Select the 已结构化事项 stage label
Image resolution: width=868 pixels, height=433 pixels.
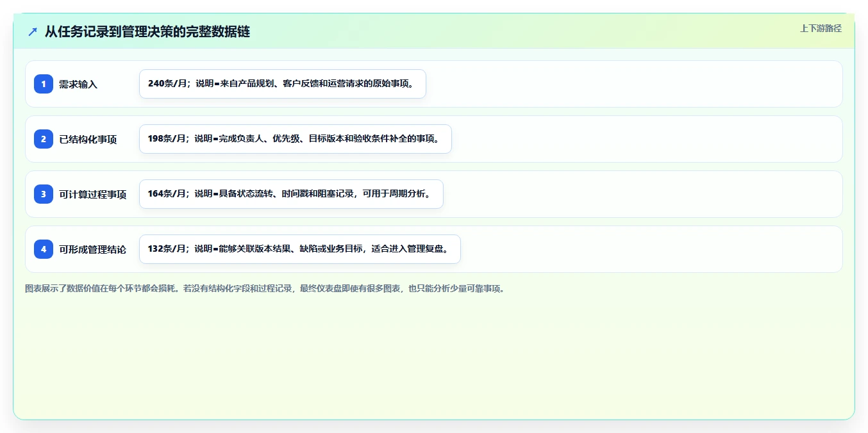click(88, 139)
